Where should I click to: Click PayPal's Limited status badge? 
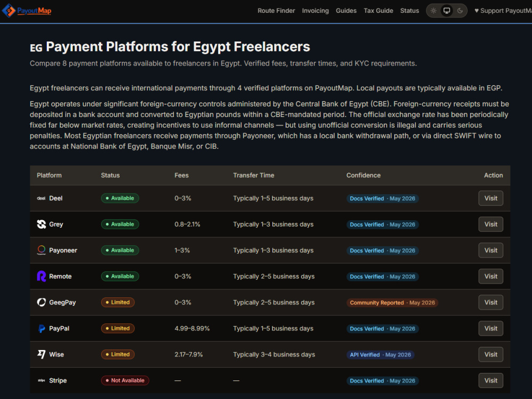[x=118, y=328]
